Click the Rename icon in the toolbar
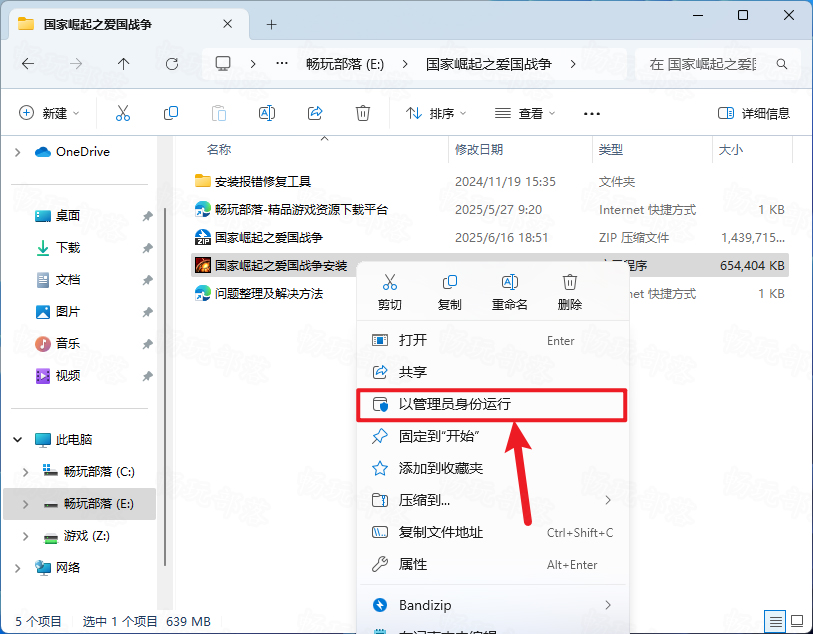Screen dimensions: 813x634 (267, 113)
